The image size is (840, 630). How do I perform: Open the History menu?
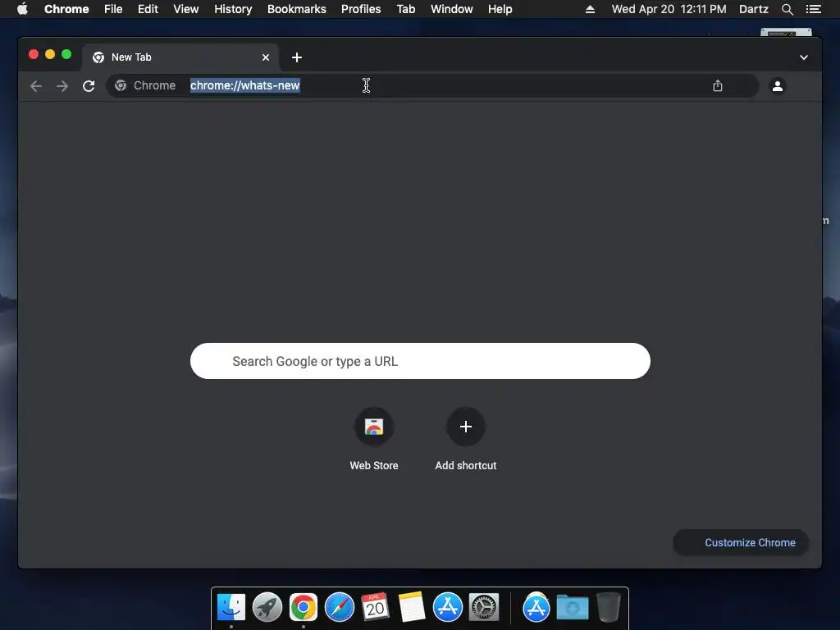tap(233, 9)
